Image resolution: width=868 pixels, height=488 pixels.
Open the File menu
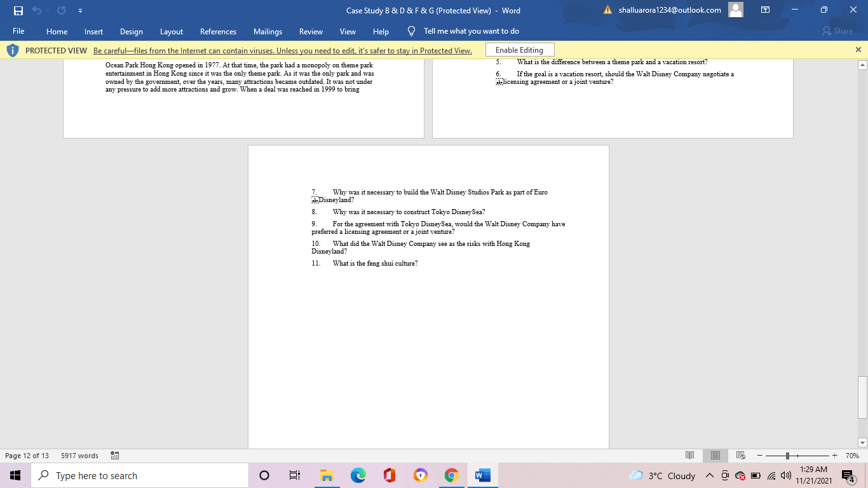pos(18,31)
